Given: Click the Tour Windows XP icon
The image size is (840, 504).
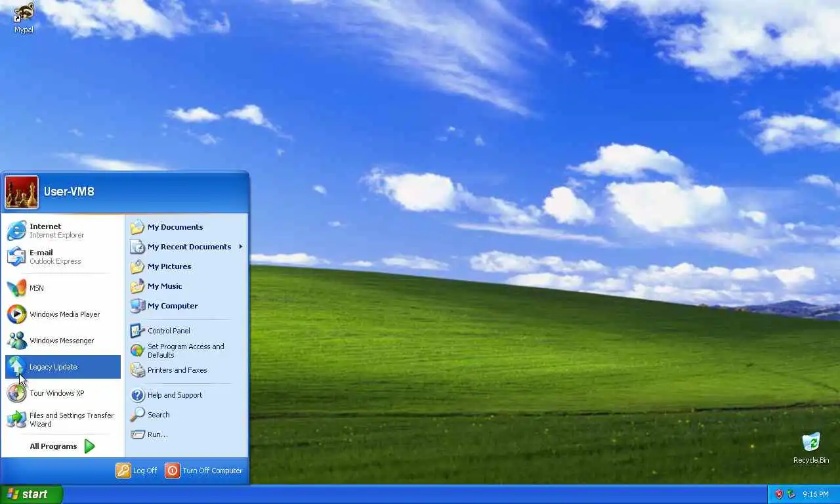Looking at the screenshot, I should [16, 393].
